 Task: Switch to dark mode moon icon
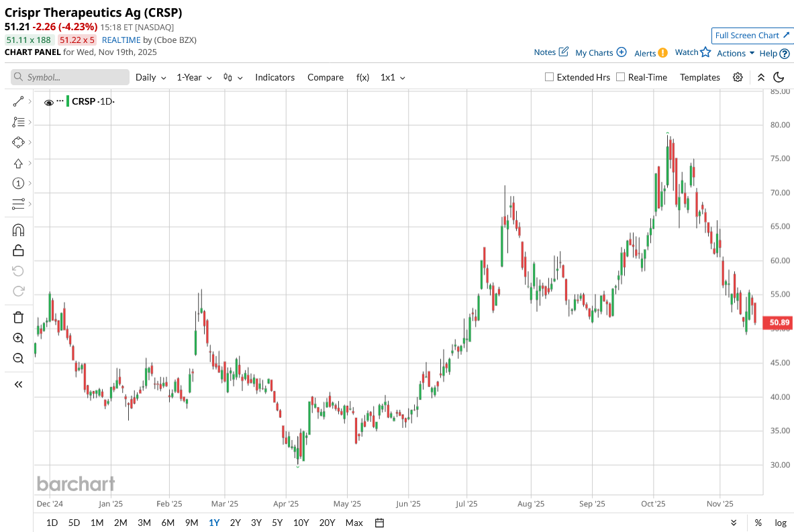779,77
